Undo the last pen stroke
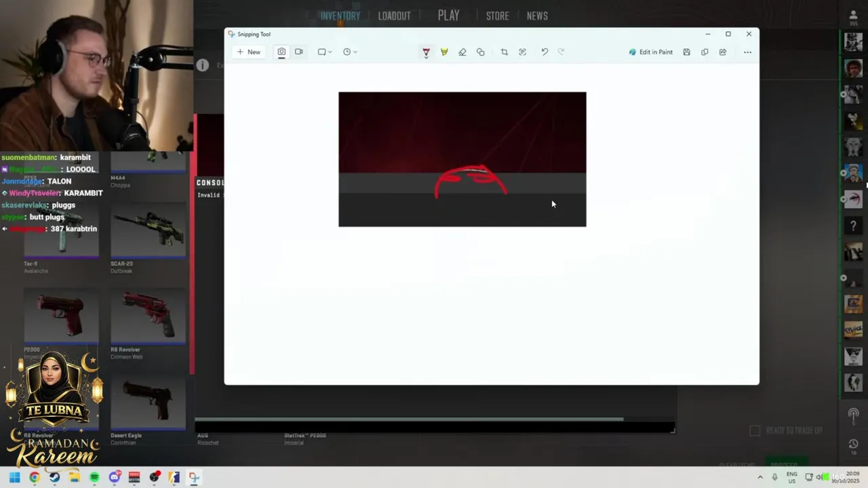The width and height of the screenshot is (868, 488). (x=545, y=52)
